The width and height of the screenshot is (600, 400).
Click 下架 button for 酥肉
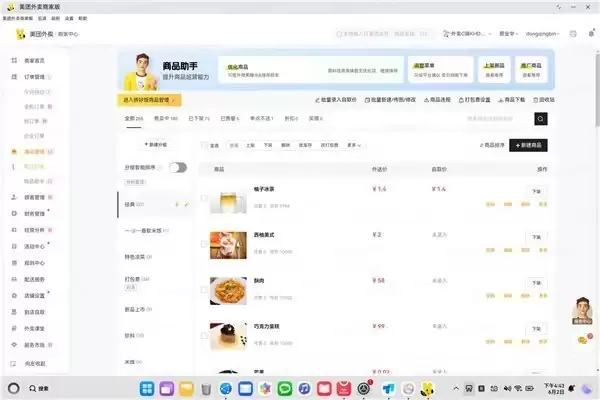coord(536,283)
